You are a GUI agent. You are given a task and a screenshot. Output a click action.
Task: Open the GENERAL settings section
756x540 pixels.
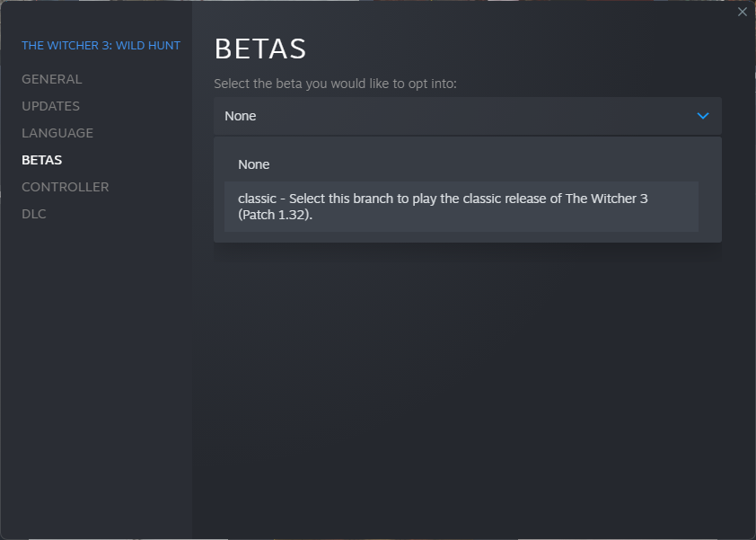[x=52, y=79]
